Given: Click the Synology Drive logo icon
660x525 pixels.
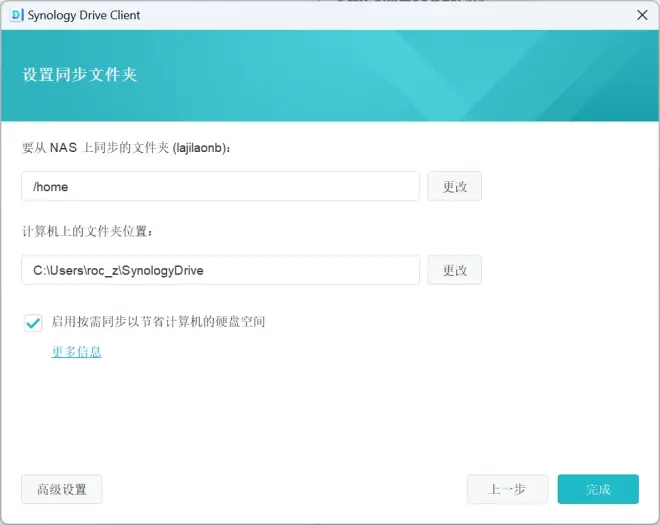Looking at the screenshot, I should point(16,15).
